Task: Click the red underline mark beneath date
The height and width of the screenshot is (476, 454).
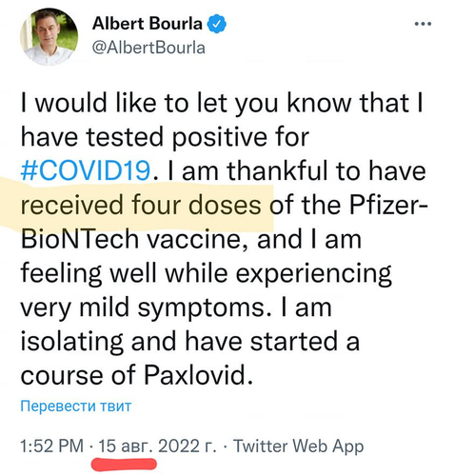Action: (x=124, y=464)
